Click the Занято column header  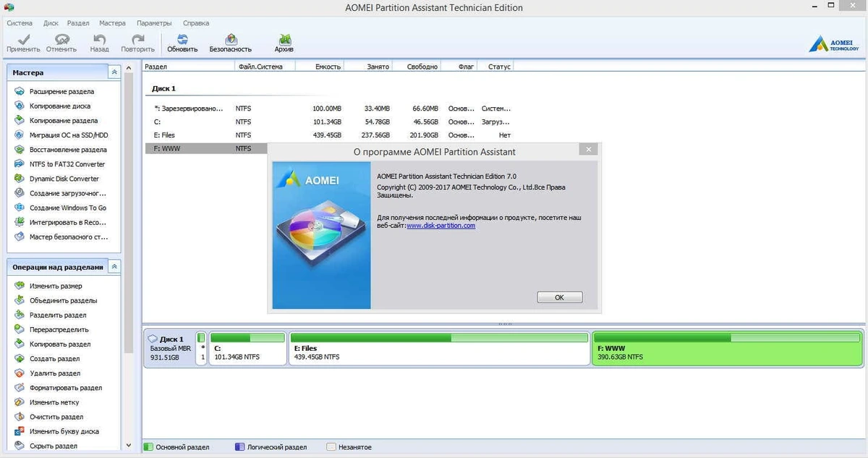click(x=367, y=67)
